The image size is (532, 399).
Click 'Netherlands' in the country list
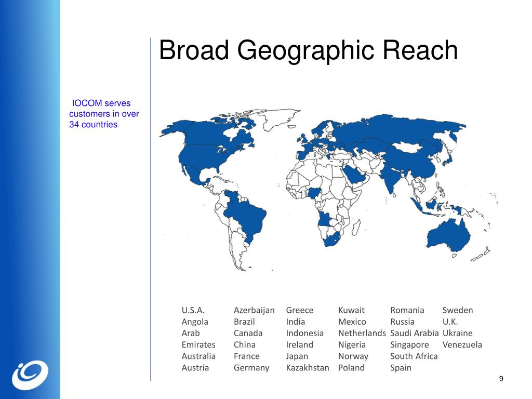click(362, 333)
